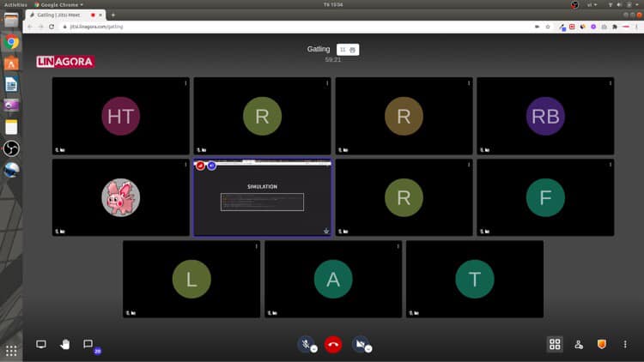Image resolution: width=644 pixels, height=362 pixels.
Task: Open options menu on F tile
Action: coord(611,165)
